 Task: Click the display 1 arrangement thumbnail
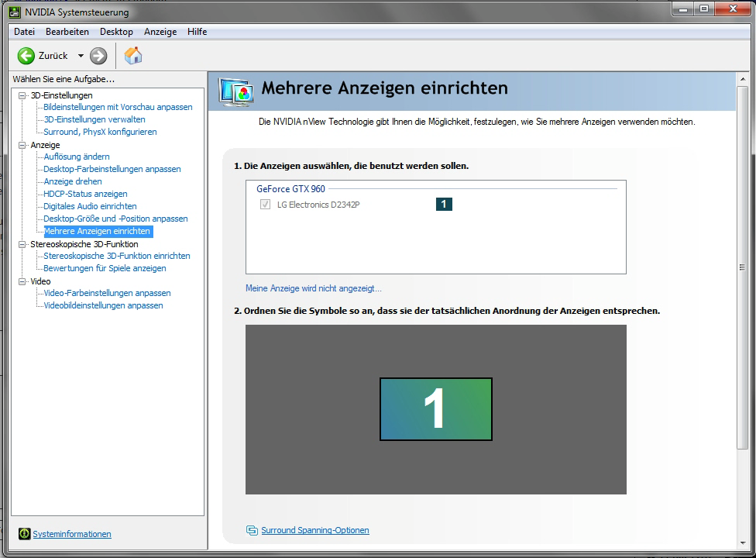point(436,409)
